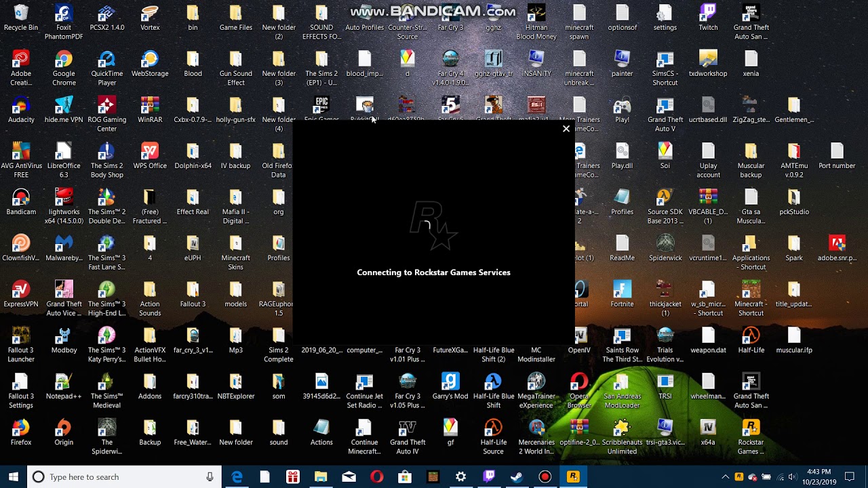This screenshot has width=868, height=488.
Task: Open the taskbar clock and calendar
Action: point(818,476)
